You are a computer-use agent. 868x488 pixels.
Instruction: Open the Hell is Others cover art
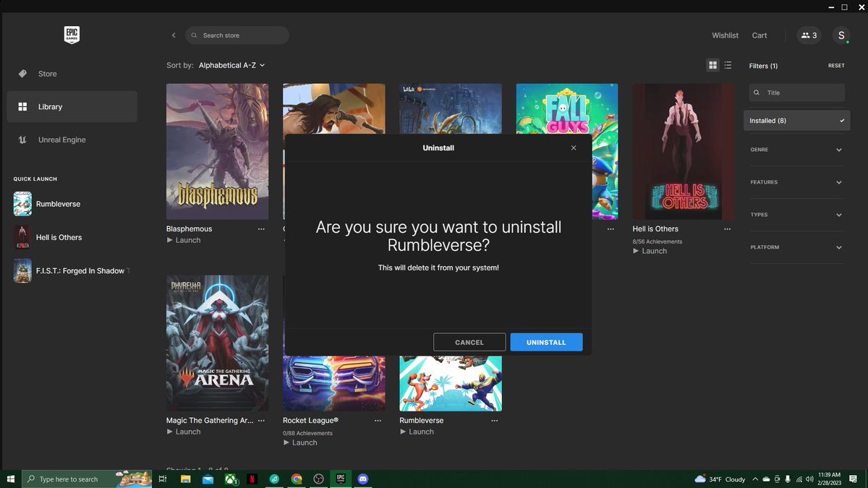click(684, 151)
